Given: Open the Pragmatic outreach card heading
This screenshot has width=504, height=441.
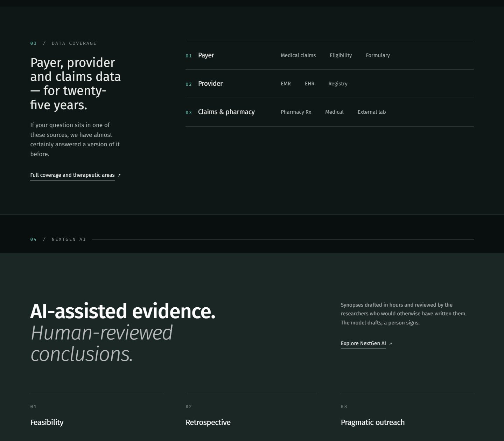Looking at the screenshot, I should [x=372, y=422].
